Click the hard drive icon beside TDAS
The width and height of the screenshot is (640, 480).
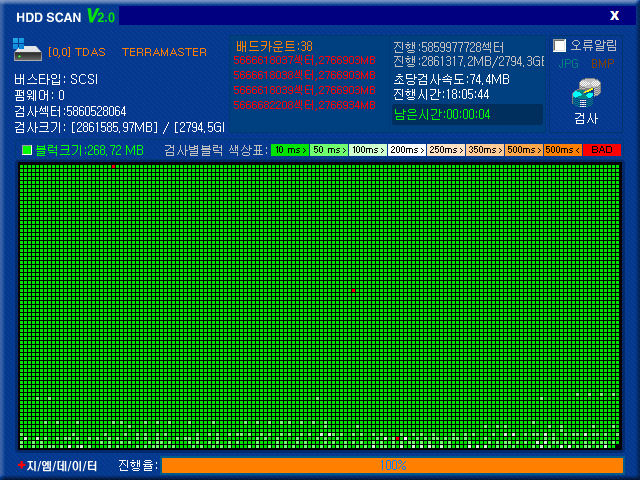coord(27,49)
